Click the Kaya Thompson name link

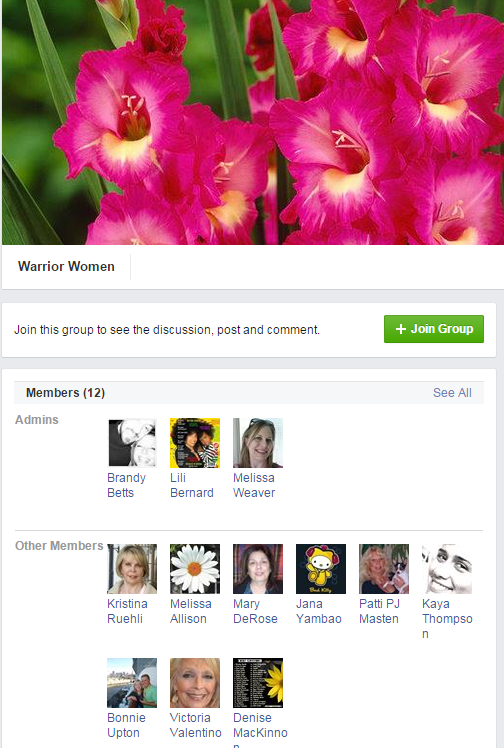coord(447,619)
